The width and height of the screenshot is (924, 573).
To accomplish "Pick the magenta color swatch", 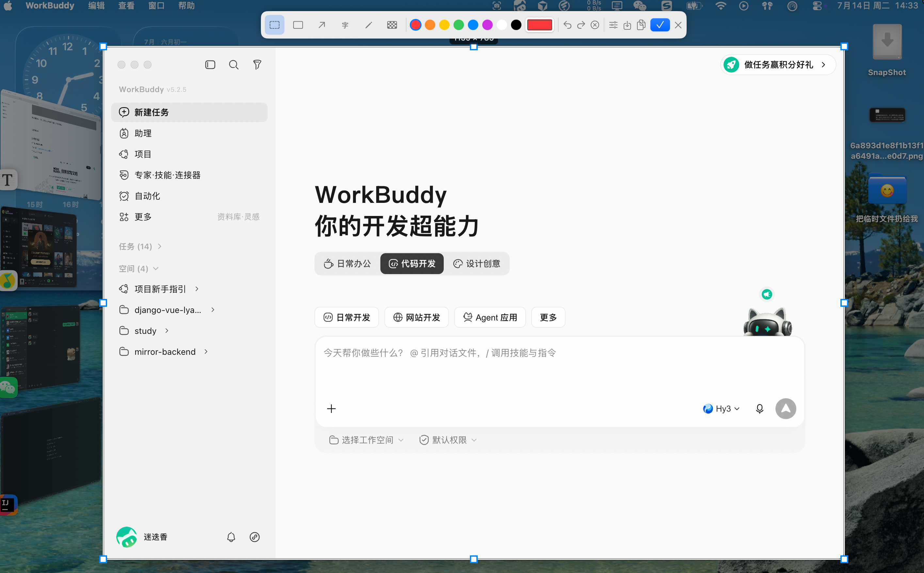I will 487,25.
